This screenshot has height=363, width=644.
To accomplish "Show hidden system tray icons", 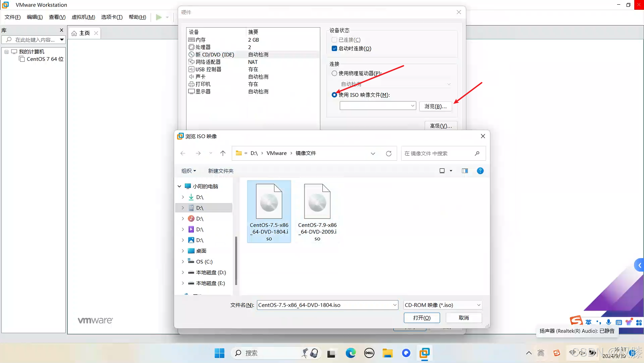I will [x=529, y=353].
